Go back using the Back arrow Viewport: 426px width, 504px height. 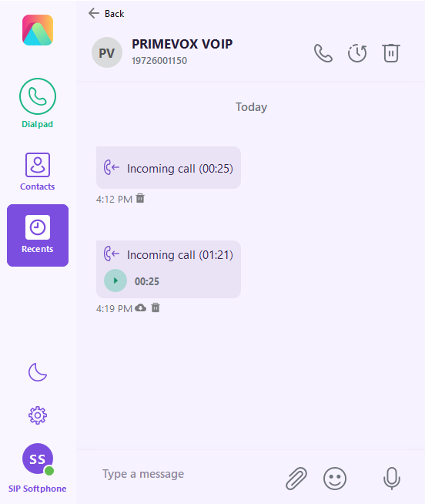click(x=106, y=13)
